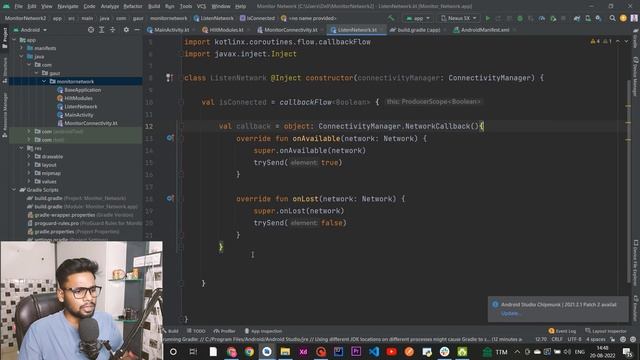Open the Nexus 5X device dropdown
This screenshot has height=360, width=640.
(x=458, y=18)
